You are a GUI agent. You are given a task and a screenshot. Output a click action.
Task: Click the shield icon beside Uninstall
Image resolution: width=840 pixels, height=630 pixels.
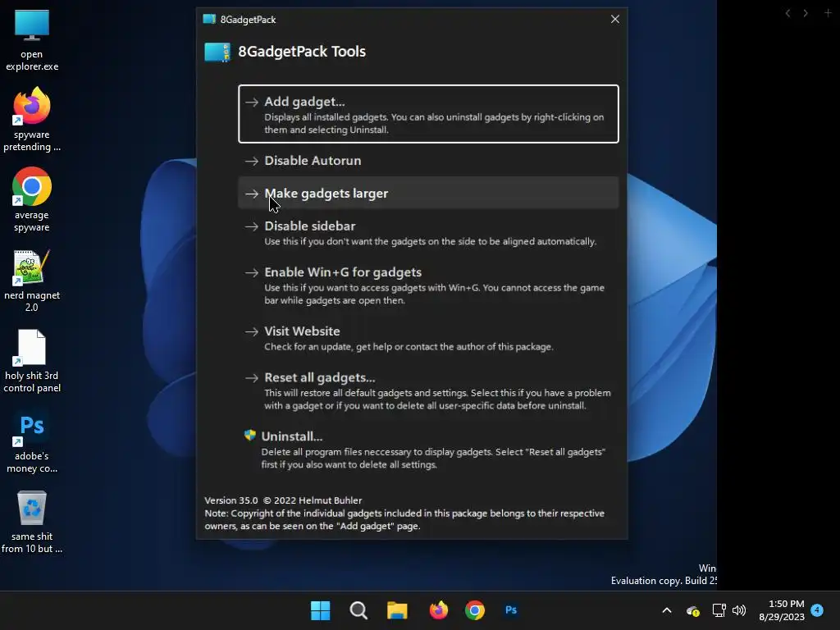[x=250, y=435]
